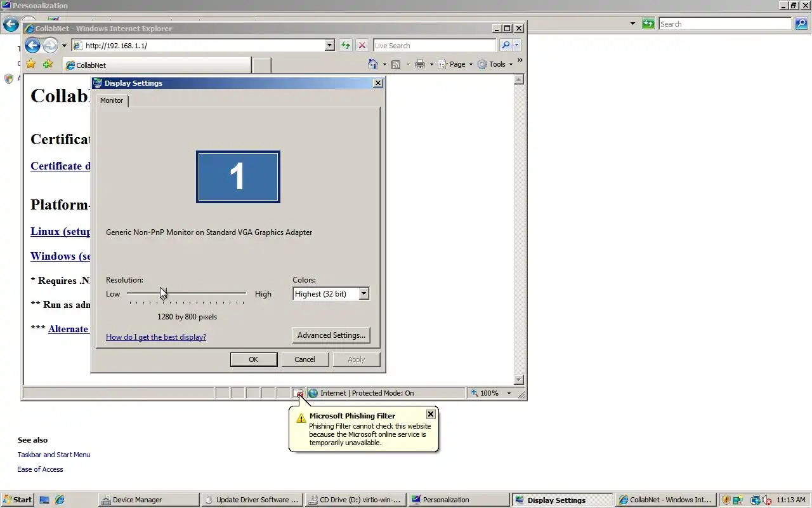
Task: Open Certificate link on CollabNet page
Action: pos(60,166)
